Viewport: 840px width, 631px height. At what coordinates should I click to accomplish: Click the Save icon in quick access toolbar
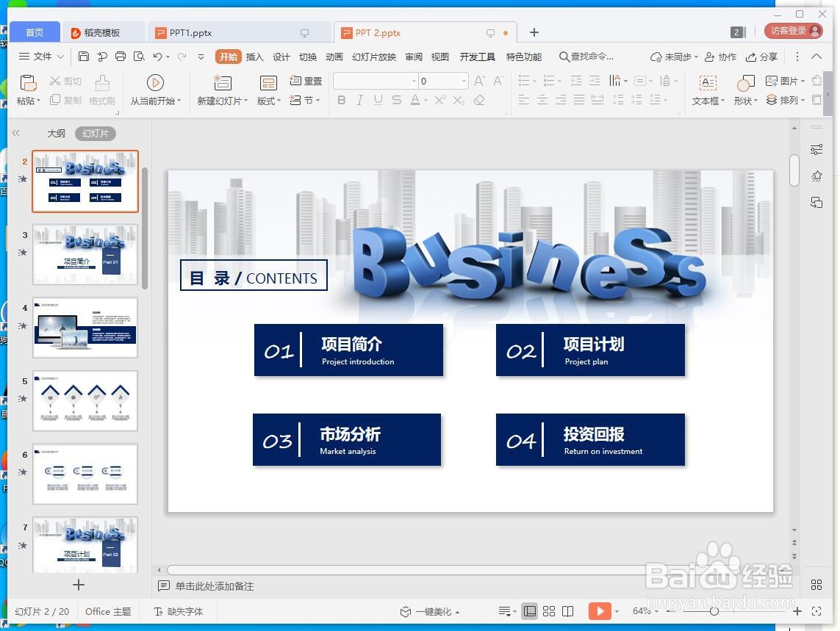pyautogui.click(x=84, y=57)
